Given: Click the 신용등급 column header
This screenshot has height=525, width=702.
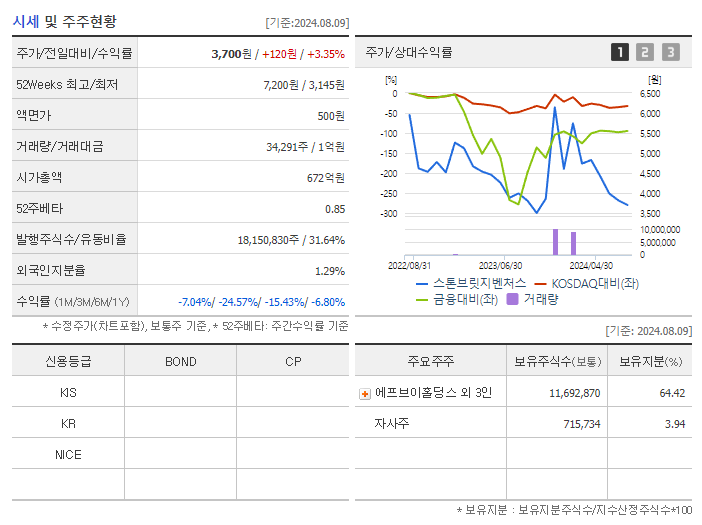Looking at the screenshot, I should [68, 361].
